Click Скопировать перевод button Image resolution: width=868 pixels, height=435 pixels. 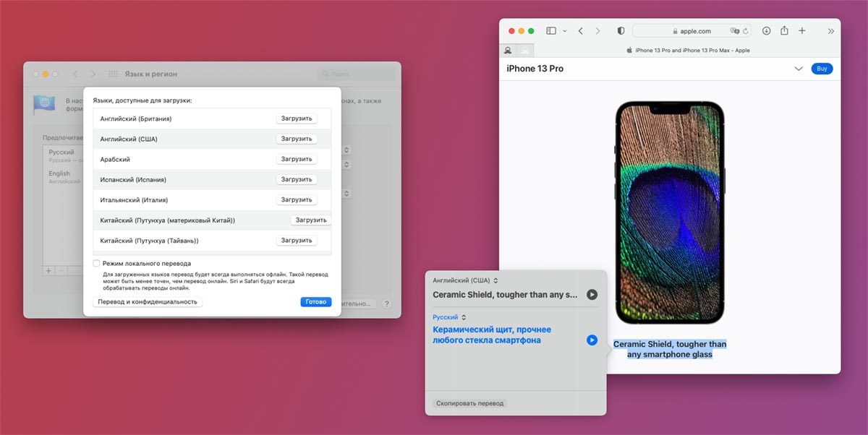click(x=469, y=403)
